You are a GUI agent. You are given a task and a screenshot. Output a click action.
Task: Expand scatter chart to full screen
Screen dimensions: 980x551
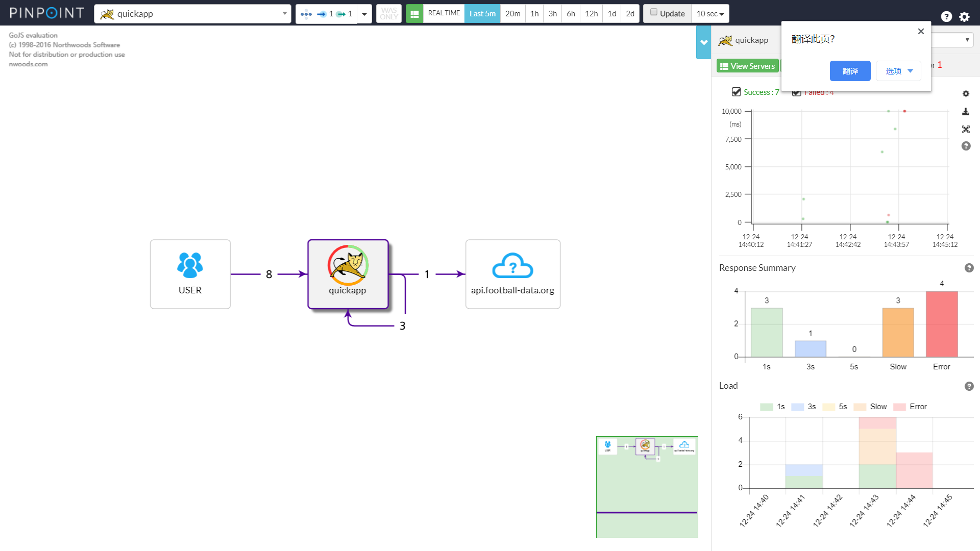pyautogui.click(x=966, y=129)
